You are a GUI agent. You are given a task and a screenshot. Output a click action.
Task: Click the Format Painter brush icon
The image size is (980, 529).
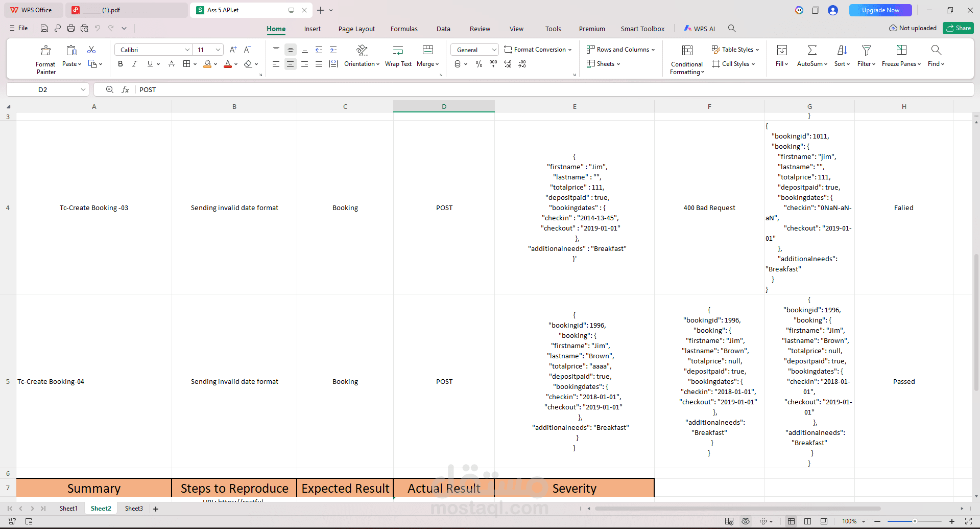[x=45, y=50]
